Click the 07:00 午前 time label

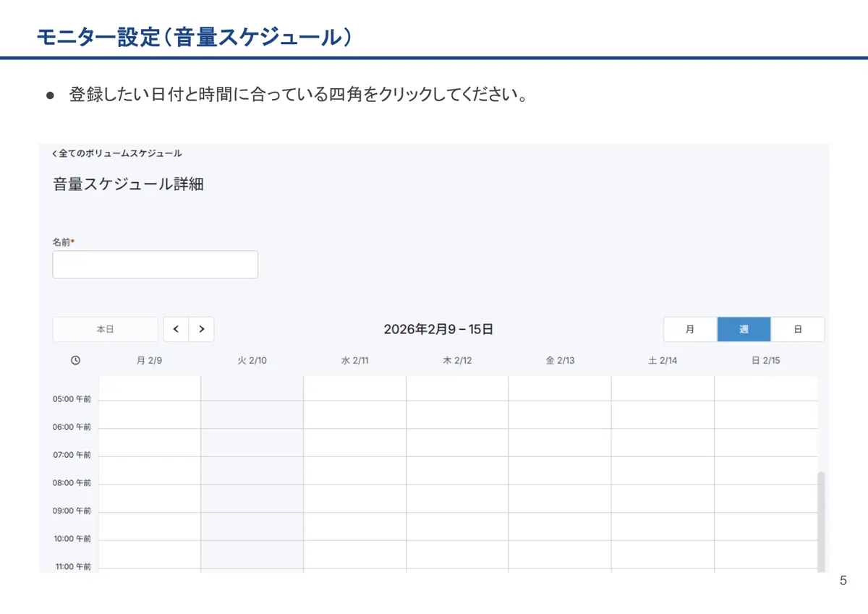tap(72, 455)
